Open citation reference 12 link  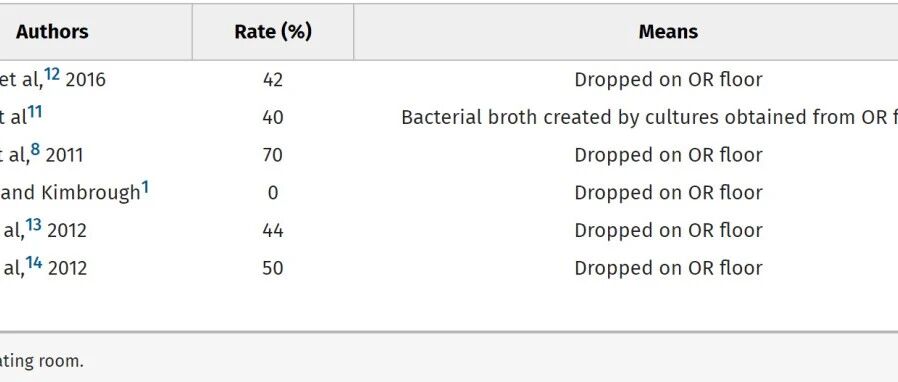[52, 74]
